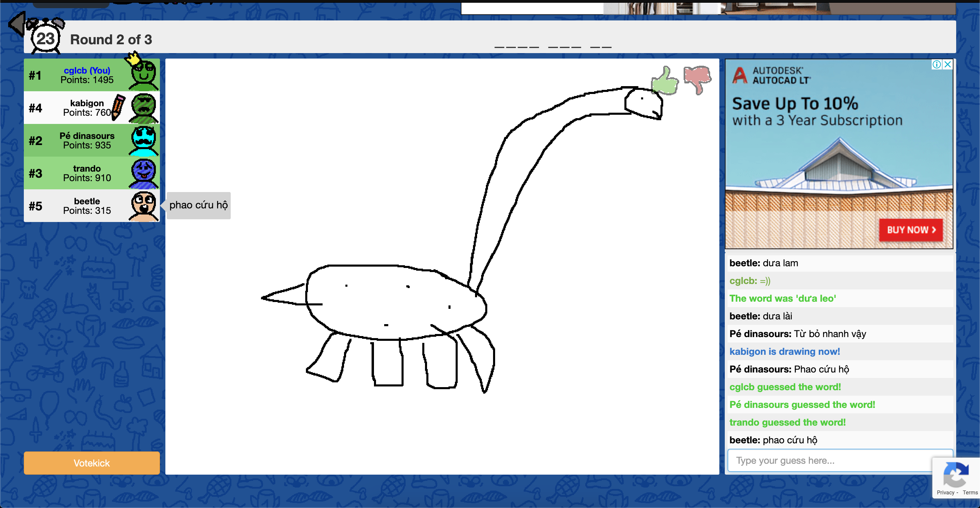This screenshot has width=980, height=508.
Task: Focus the guess text input field
Action: tap(829, 460)
